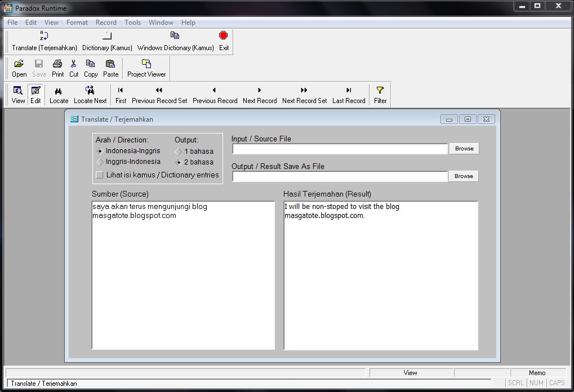Browse for the Output / Result Save File
This screenshot has height=392, width=574.
[463, 176]
